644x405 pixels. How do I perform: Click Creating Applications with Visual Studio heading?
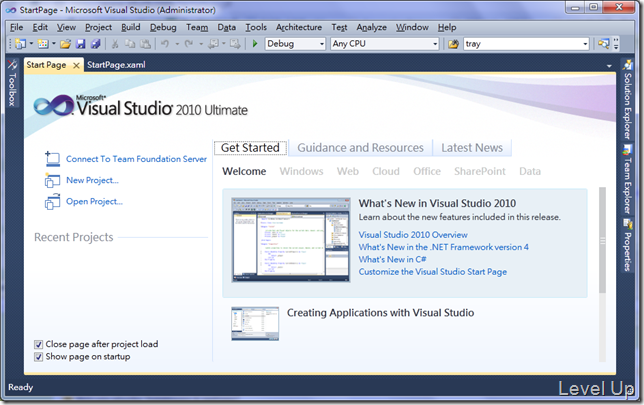(x=380, y=313)
